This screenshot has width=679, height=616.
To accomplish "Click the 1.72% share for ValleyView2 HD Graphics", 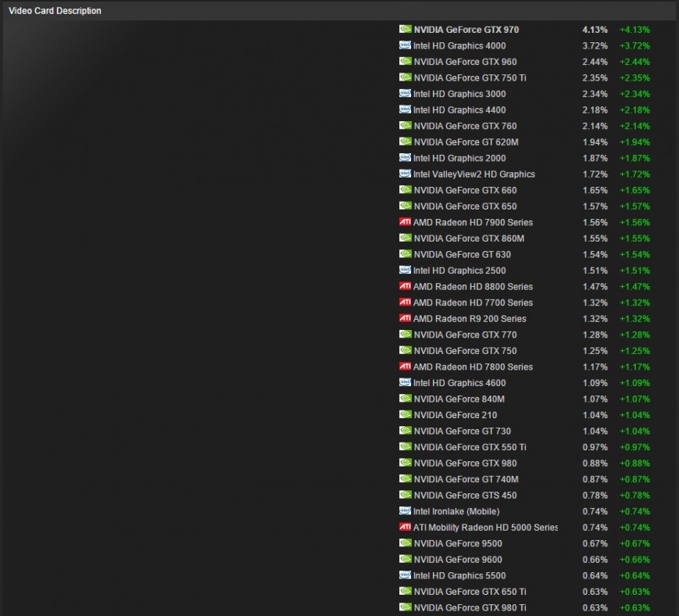I will coord(595,174).
